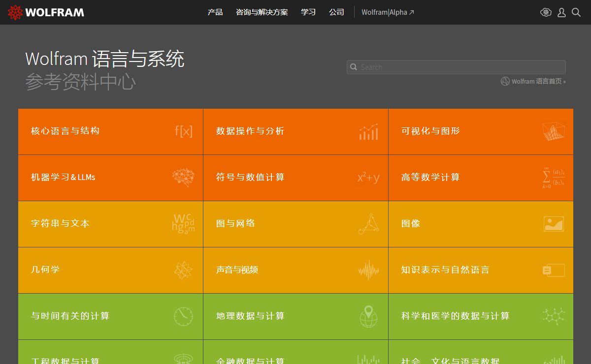The image size is (591, 364).
Task: Focus the Search documentation field
Action: click(456, 67)
